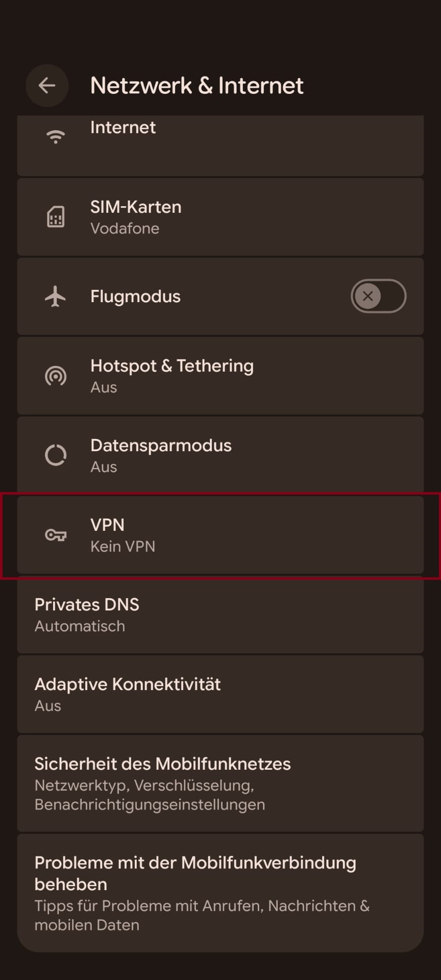Tap the Datensparmodus circle icon

pyautogui.click(x=55, y=455)
